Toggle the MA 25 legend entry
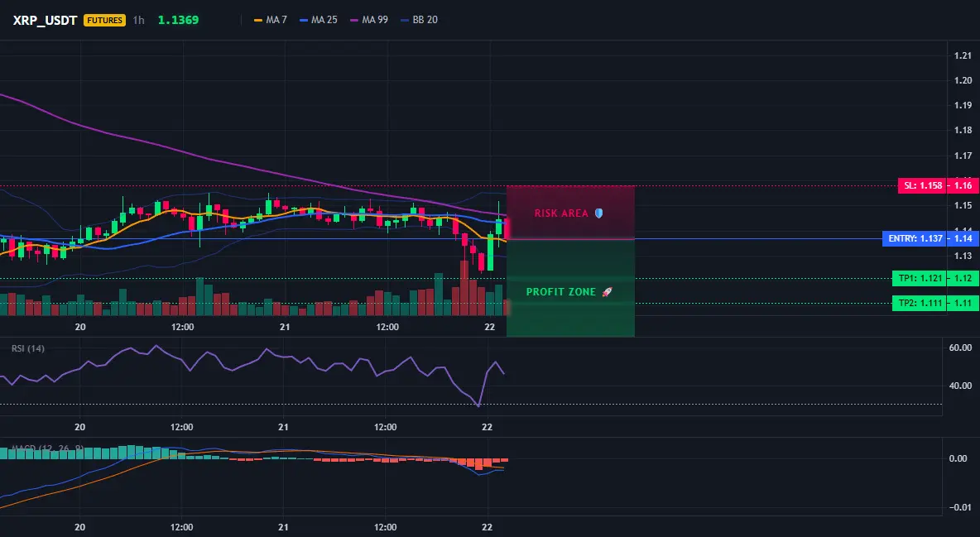 pyautogui.click(x=319, y=20)
